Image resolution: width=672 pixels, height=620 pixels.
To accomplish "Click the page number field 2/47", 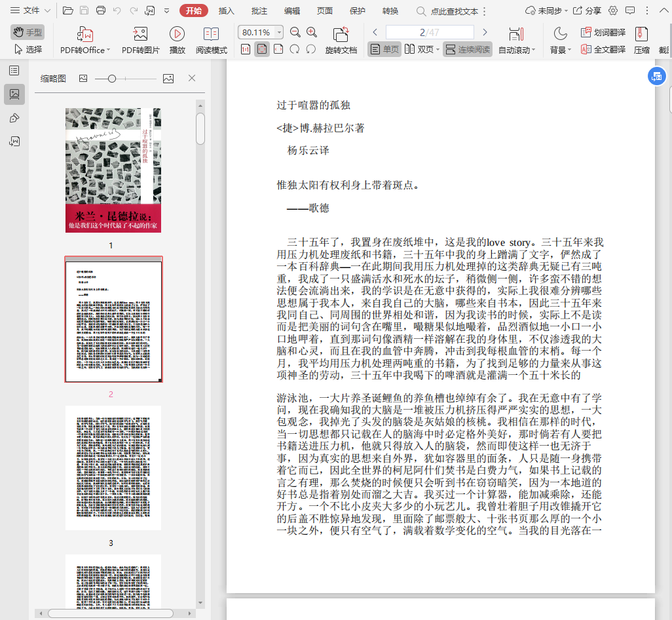I will tap(430, 32).
